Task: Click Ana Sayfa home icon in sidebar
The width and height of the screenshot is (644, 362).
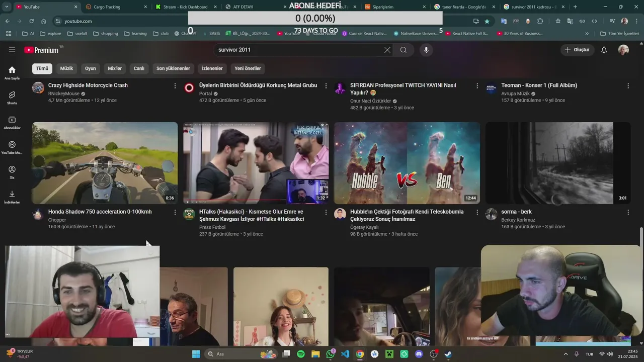Action: click(12, 73)
